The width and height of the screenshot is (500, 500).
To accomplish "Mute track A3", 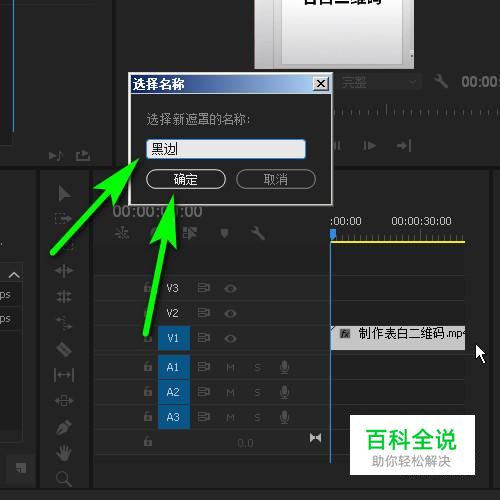I will pos(230,418).
